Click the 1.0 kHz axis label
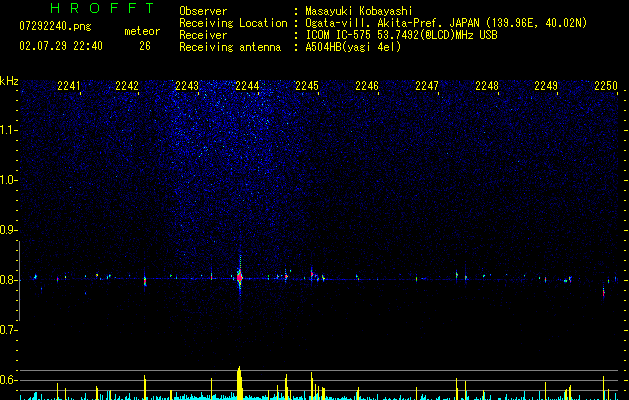This screenshot has width=629, height=400. coord(8,180)
